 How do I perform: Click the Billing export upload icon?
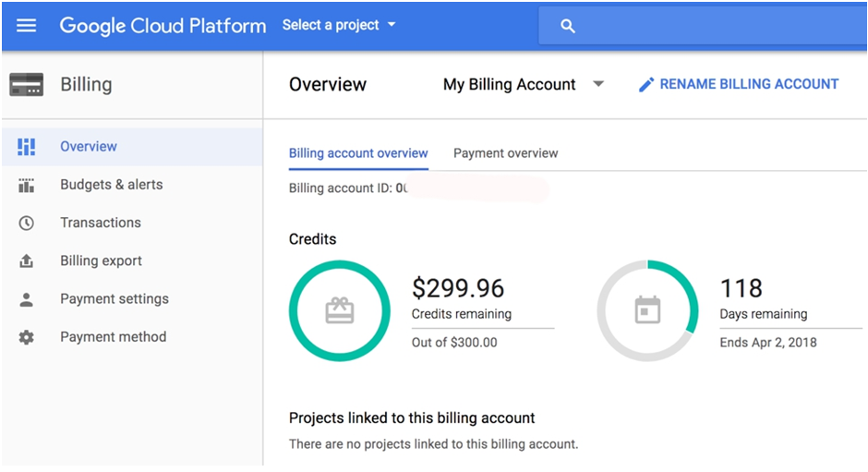pyautogui.click(x=26, y=260)
